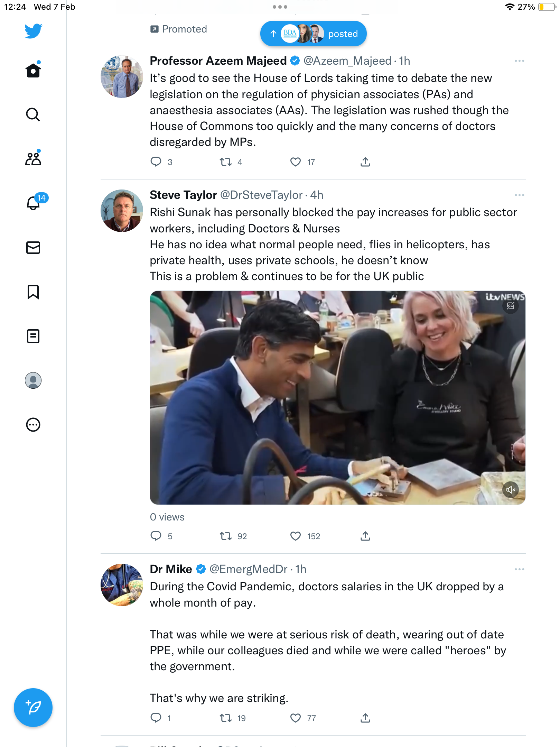Open Notifications bell with 14 badge
The image size is (560, 747).
point(33,203)
